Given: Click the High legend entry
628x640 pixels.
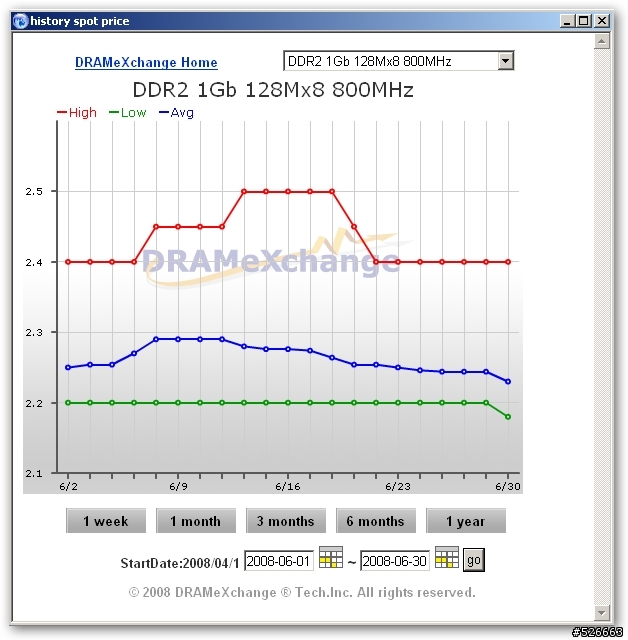Looking at the screenshot, I should tap(77, 112).
